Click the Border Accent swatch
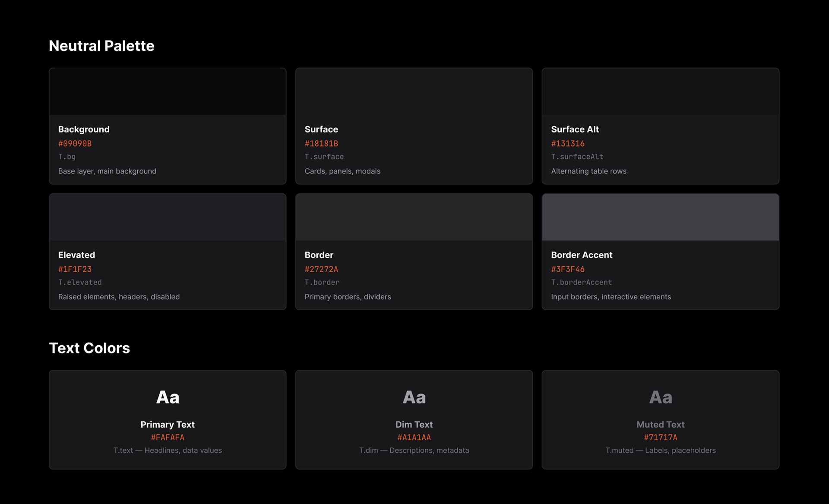The height and width of the screenshot is (504, 829). [660, 217]
